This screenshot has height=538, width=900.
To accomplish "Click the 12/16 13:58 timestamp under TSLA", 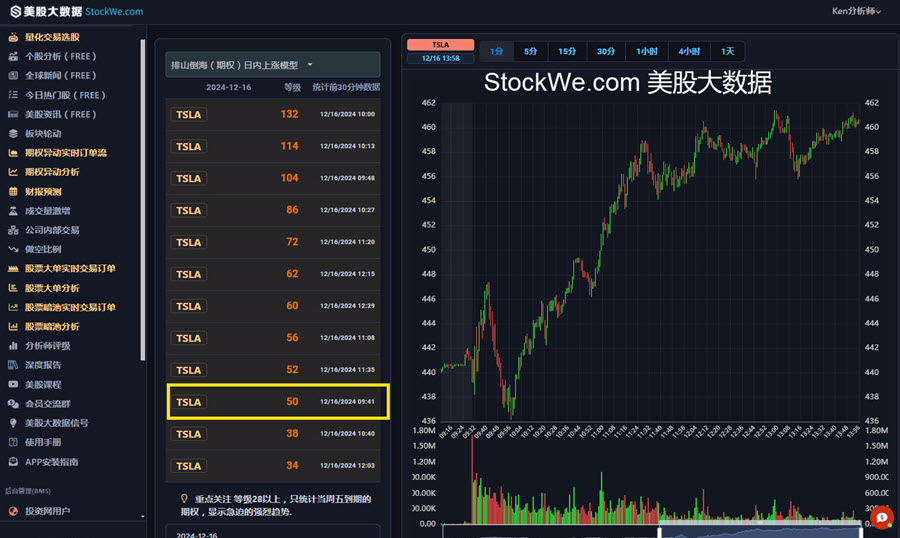I will (x=440, y=58).
